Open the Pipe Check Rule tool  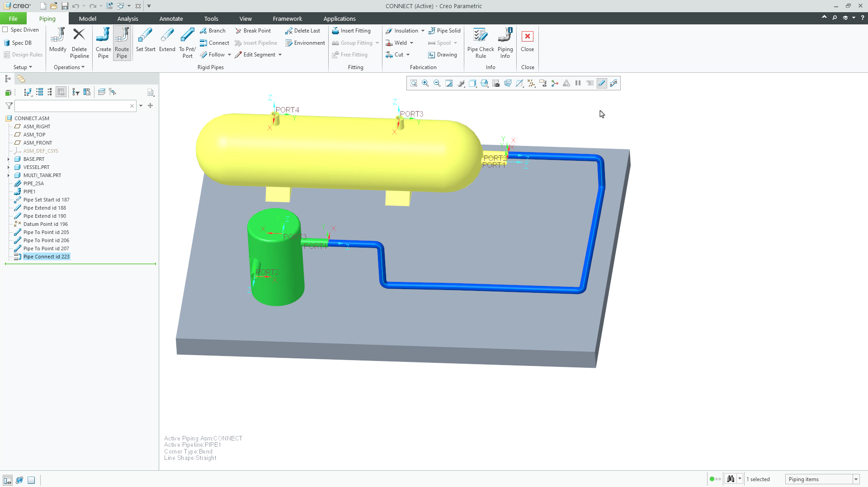[481, 43]
